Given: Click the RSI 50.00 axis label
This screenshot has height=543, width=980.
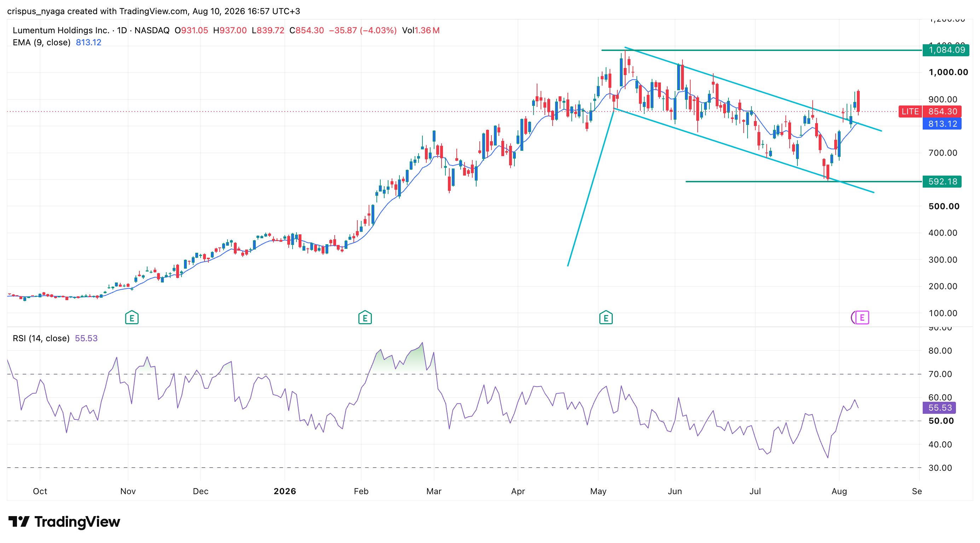Looking at the screenshot, I should [941, 421].
